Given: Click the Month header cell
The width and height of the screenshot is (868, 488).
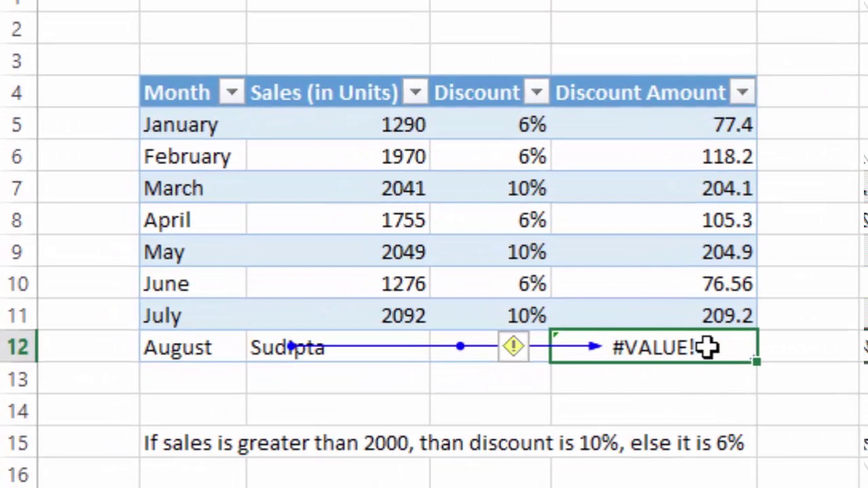Looking at the screenshot, I should [x=193, y=93].
